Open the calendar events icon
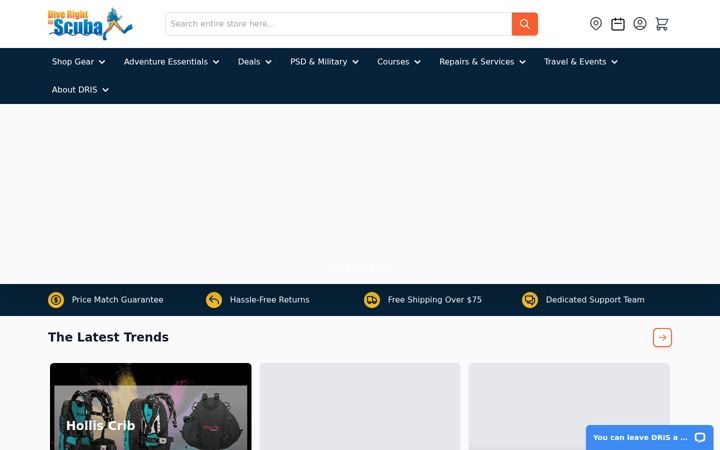Viewport: 720px width, 450px height. click(x=618, y=24)
